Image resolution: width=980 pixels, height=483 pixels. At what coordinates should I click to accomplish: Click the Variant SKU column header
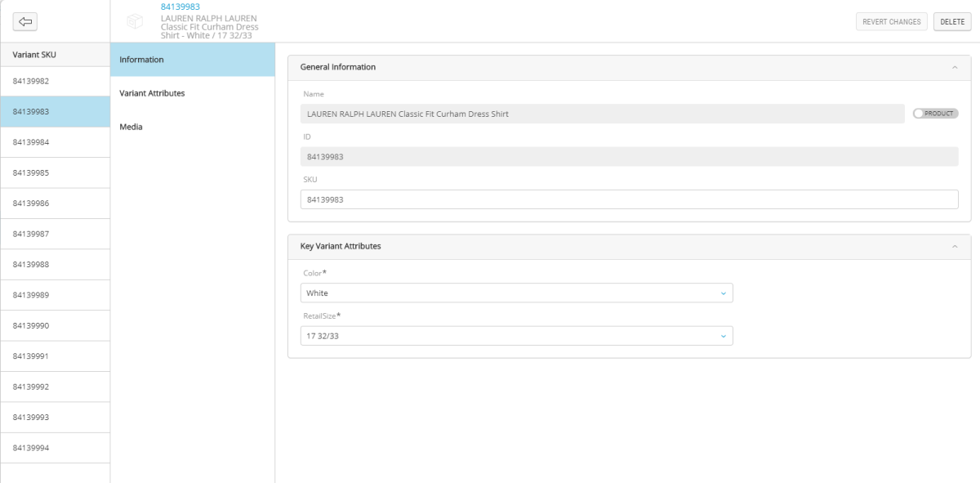[35, 55]
